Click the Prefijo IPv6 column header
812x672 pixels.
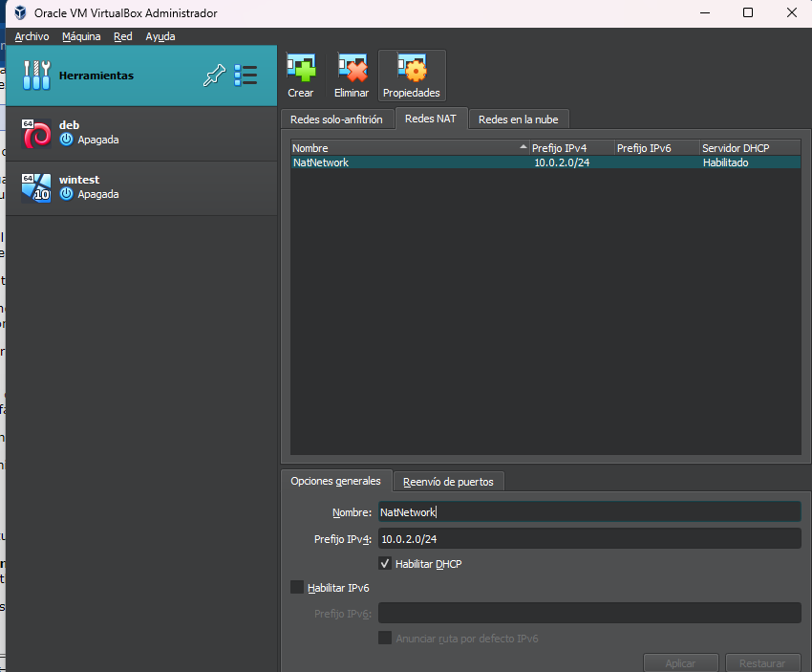[x=656, y=147]
